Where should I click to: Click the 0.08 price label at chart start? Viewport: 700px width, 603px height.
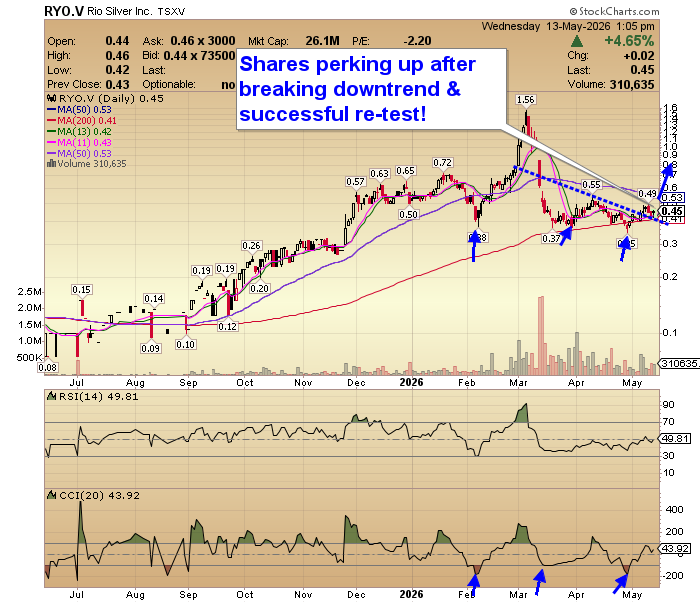point(47,367)
